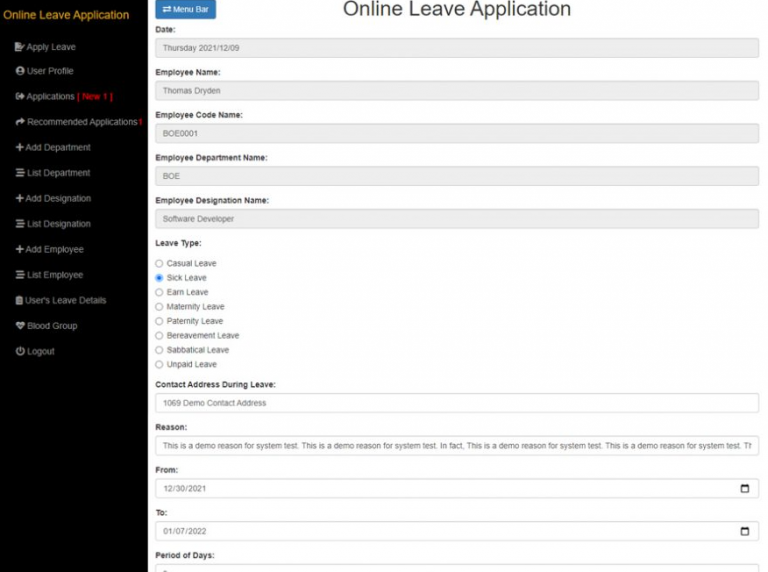Select the Casual Leave radio button
This screenshot has width=768, height=572.
coord(159,264)
